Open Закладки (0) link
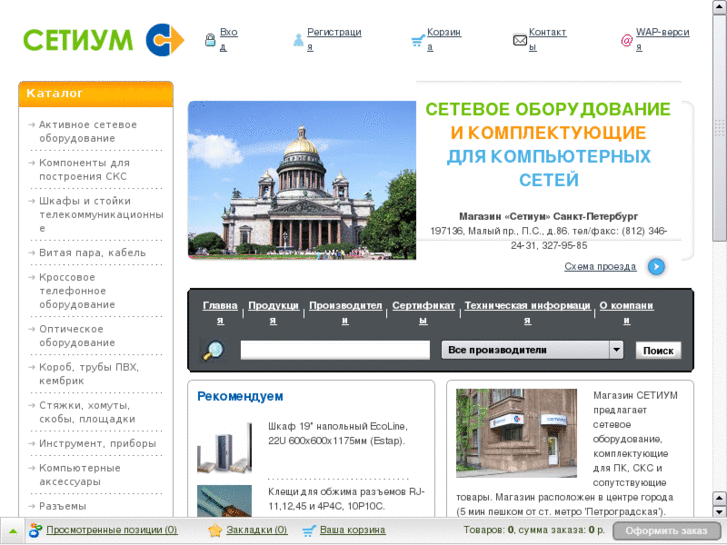 pos(257,530)
